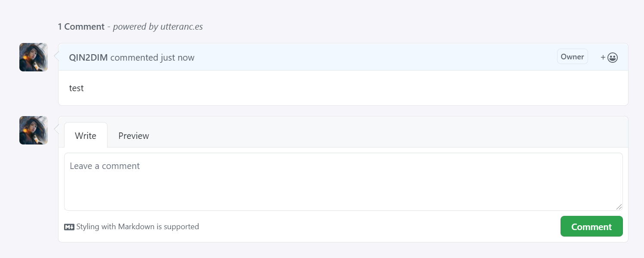The height and width of the screenshot is (258, 644).
Task: Open 'Styling with Markdown is supported' link
Action: 137,227
